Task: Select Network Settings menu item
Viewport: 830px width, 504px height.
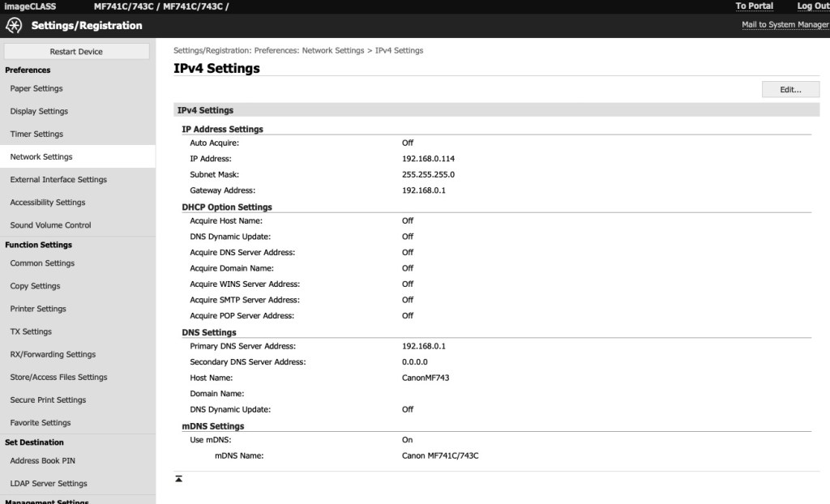Action: coord(41,156)
